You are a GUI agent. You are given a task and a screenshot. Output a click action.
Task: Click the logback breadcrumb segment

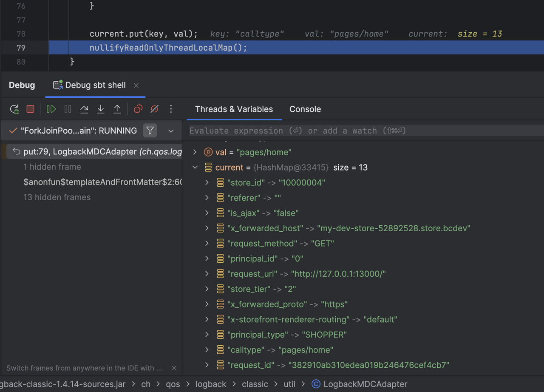tap(211, 384)
